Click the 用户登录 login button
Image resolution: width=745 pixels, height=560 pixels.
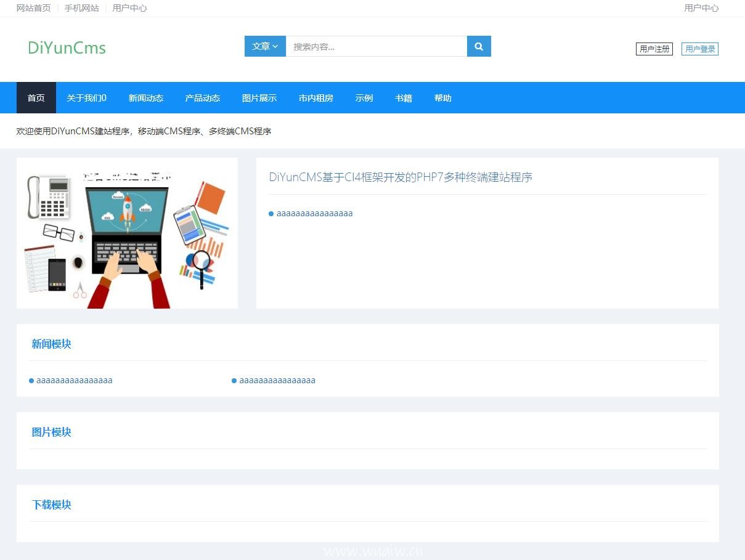(x=700, y=48)
